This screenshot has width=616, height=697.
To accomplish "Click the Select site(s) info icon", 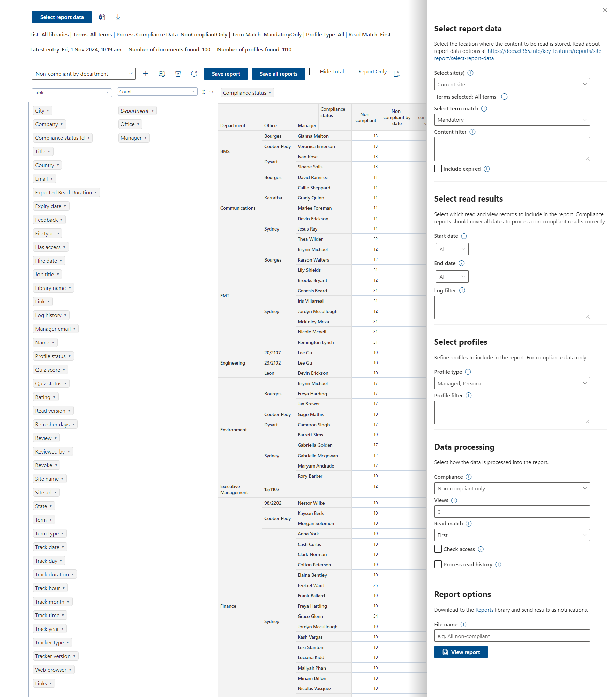I will [470, 73].
